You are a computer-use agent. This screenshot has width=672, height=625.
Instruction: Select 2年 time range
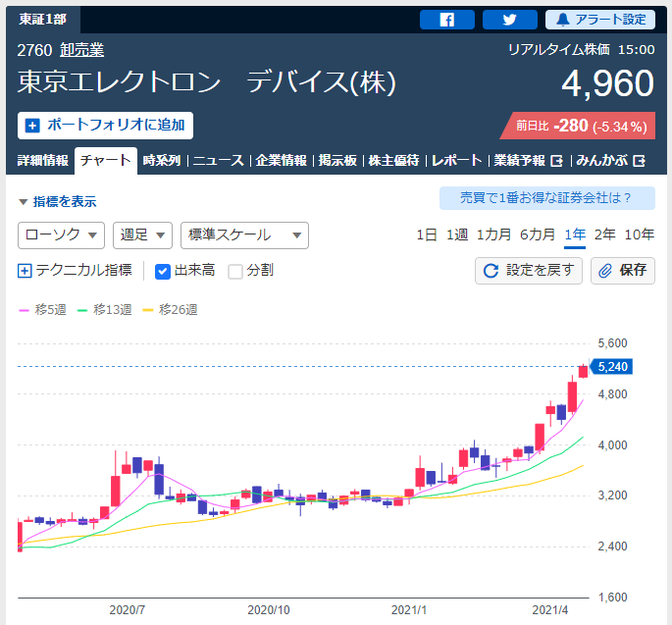coord(604,234)
